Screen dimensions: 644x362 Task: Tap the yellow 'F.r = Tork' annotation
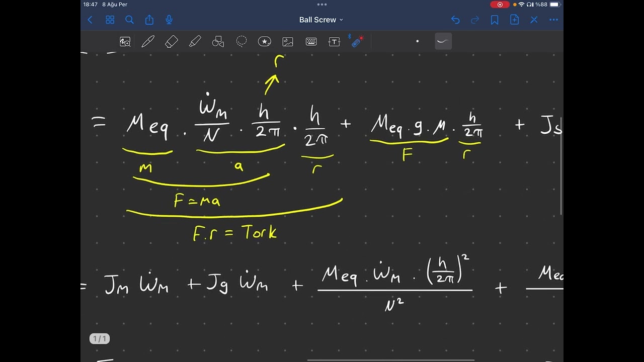pos(235,233)
